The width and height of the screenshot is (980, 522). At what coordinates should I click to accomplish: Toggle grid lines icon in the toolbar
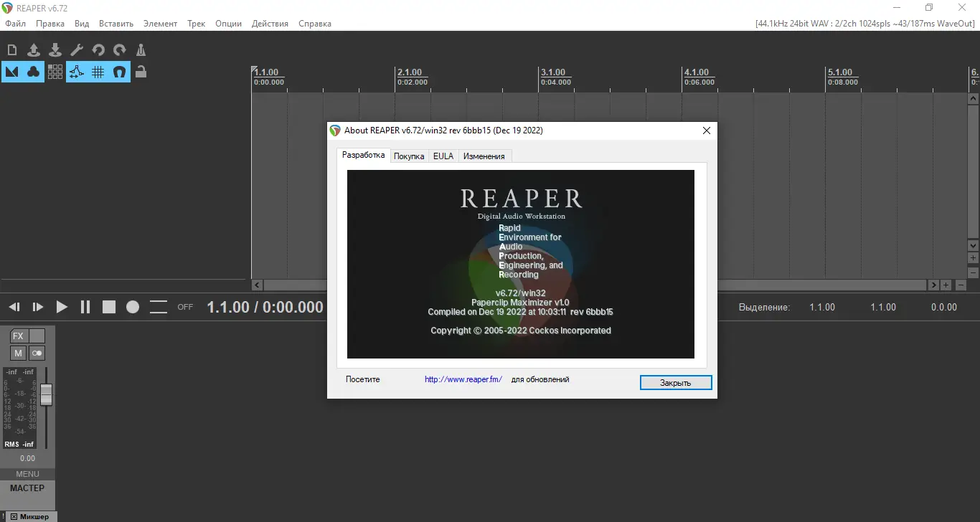(98, 72)
